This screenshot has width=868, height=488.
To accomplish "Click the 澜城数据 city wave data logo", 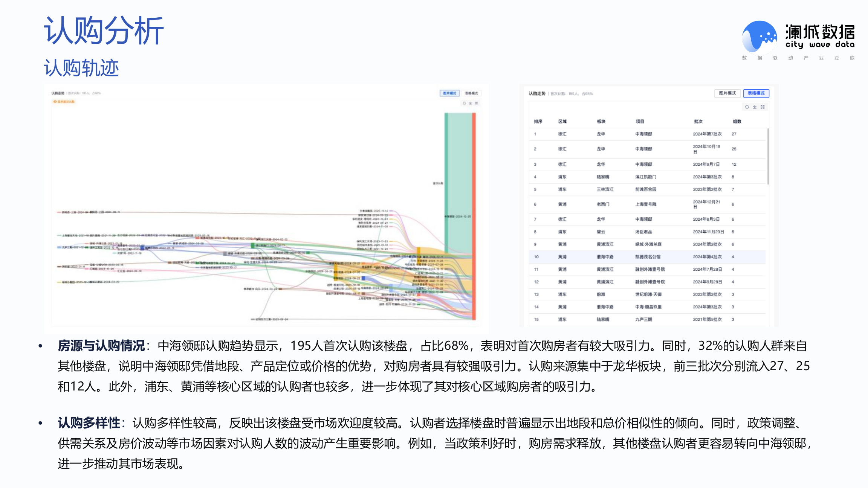I will coord(798,40).
